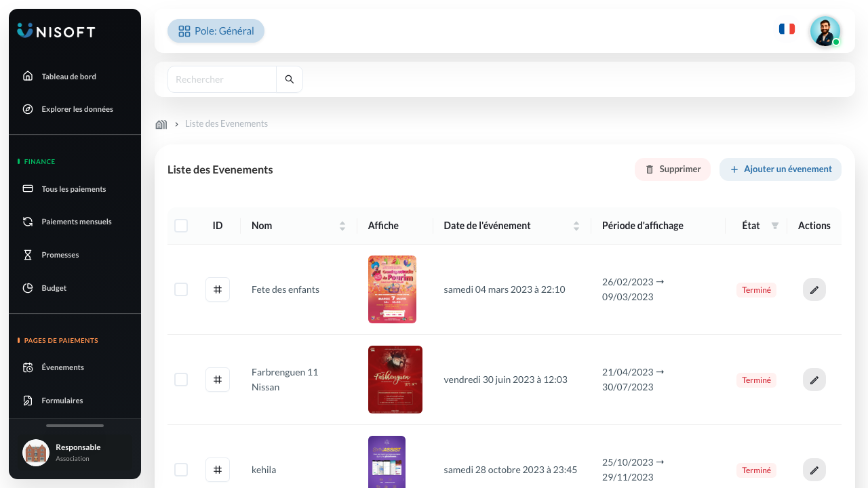This screenshot has height=488, width=868.
Task: Click the Terminé badge for Farbrenguen 11 Nissan
Action: pos(756,380)
